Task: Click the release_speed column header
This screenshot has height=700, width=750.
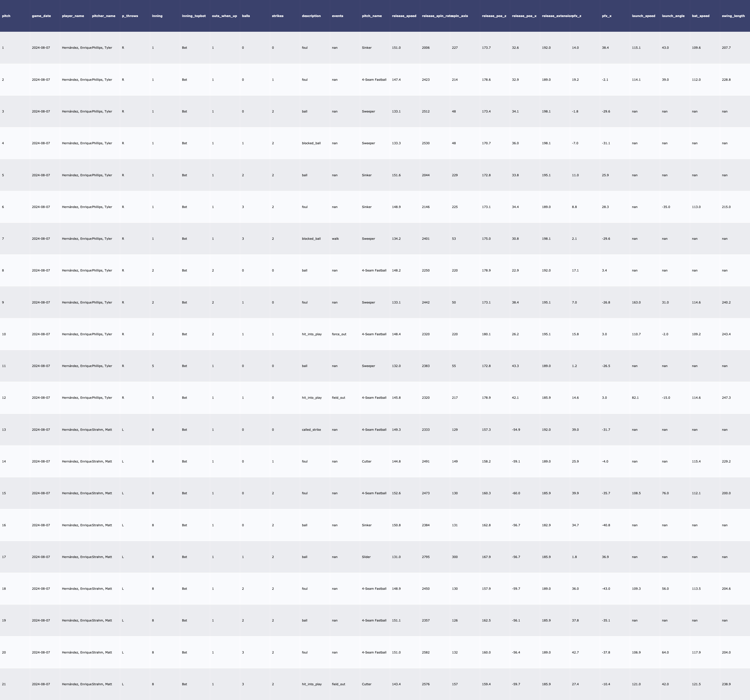Action: click(x=404, y=16)
